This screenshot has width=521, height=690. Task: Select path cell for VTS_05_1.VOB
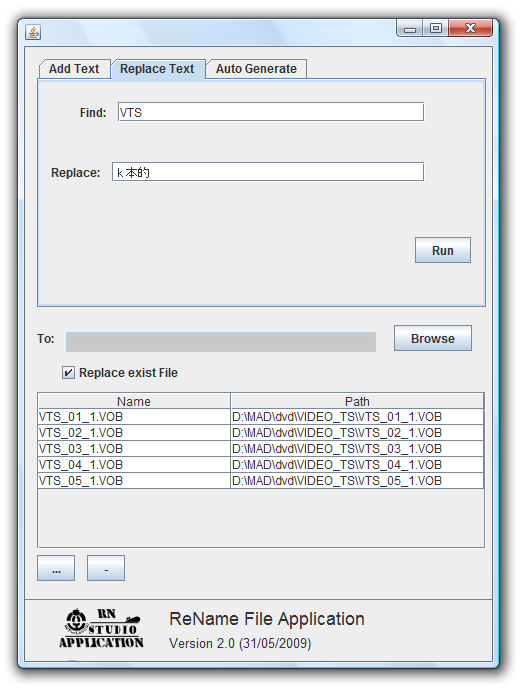coord(357,481)
